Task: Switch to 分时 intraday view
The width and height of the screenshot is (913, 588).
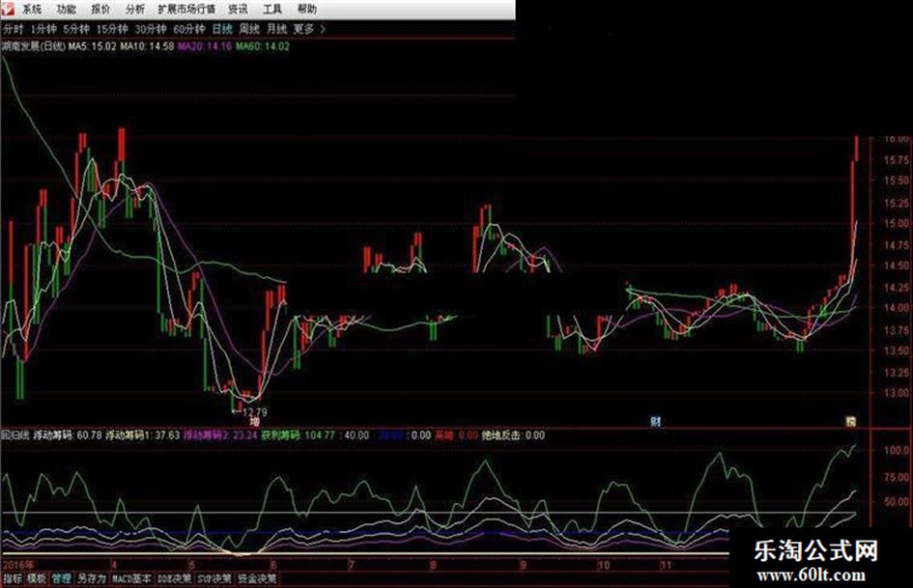Action: (x=13, y=29)
